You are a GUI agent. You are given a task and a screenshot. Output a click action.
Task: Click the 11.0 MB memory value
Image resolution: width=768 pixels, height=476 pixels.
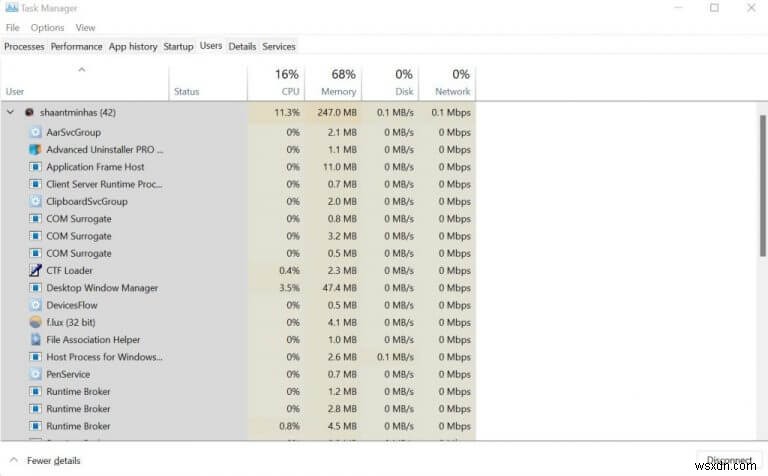pyautogui.click(x=339, y=167)
